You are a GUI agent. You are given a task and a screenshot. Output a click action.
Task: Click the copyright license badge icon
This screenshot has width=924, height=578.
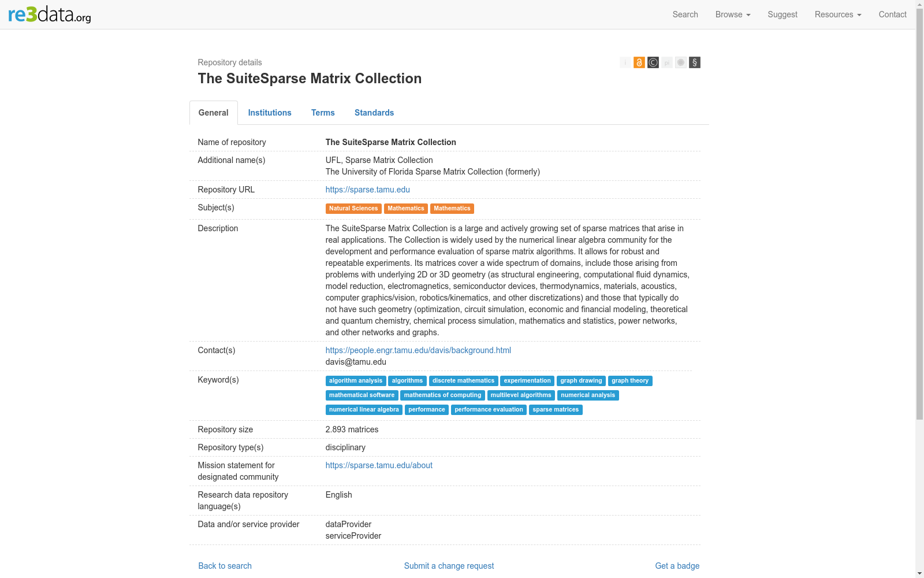point(653,62)
